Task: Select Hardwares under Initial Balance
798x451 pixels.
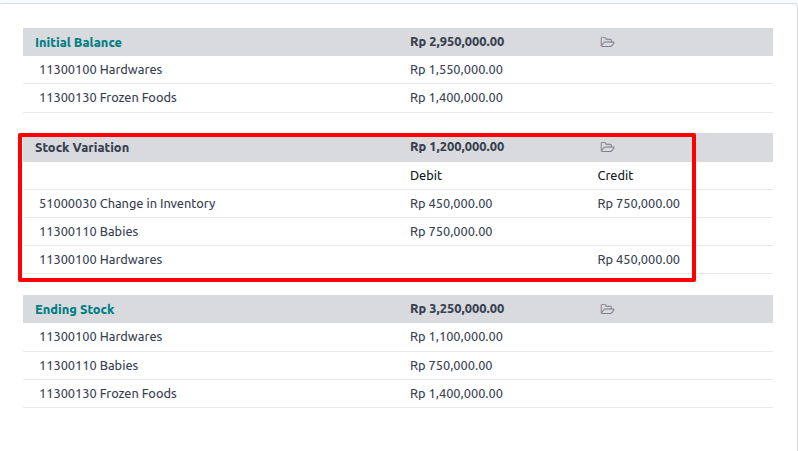Action: click(100, 70)
